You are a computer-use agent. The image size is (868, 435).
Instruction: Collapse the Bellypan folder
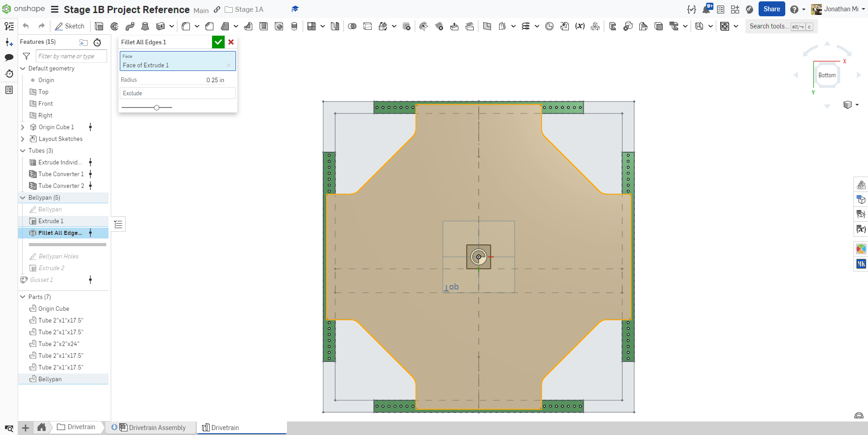coord(23,197)
